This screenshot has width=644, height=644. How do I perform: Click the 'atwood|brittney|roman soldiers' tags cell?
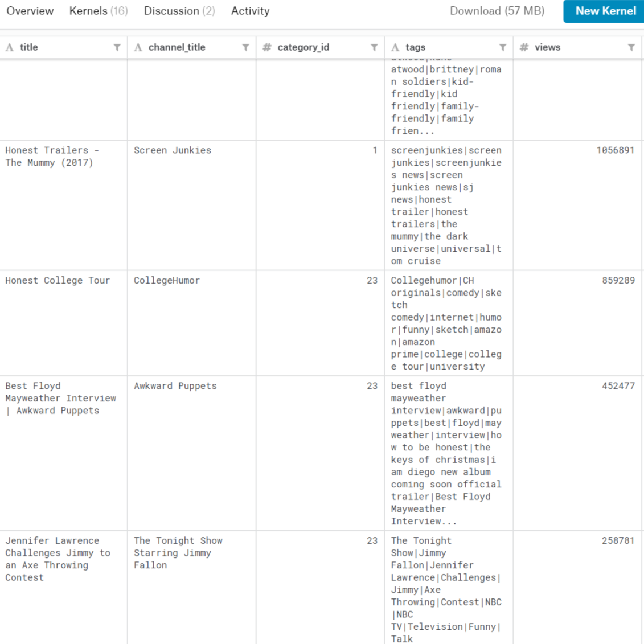pyautogui.click(x=449, y=99)
